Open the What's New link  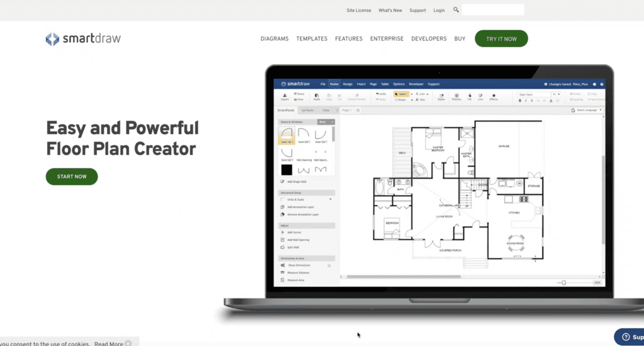(390, 10)
